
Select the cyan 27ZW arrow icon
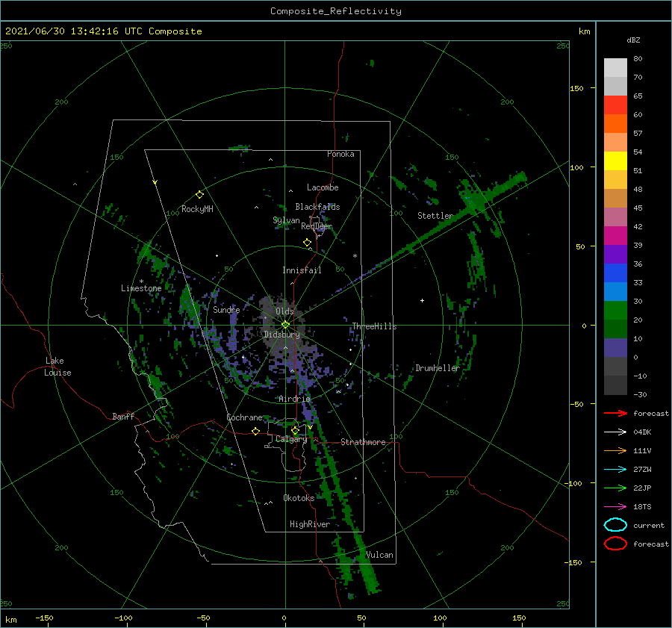[615, 470]
